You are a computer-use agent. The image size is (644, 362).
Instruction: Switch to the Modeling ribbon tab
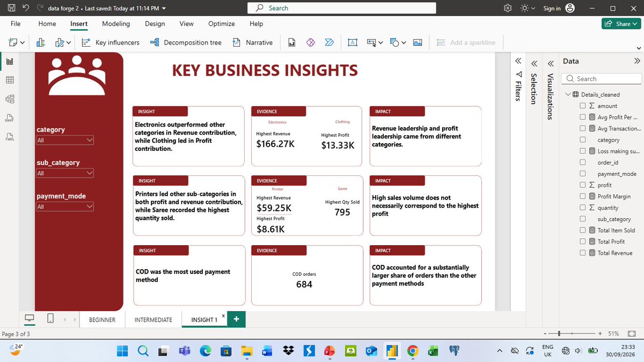click(116, 24)
